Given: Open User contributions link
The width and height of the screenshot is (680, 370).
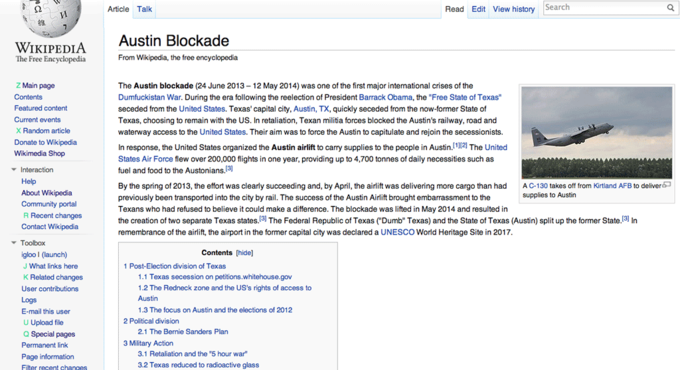Looking at the screenshot, I should click(50, 289).
